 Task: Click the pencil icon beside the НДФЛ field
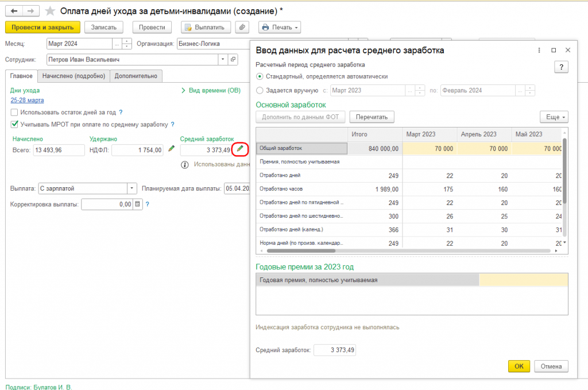pyautogui.click(x=171, y=149)
